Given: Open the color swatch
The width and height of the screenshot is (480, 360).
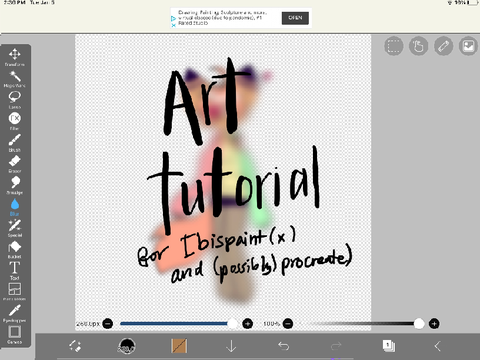Looking at the screenshot, I should coord(179,346).
